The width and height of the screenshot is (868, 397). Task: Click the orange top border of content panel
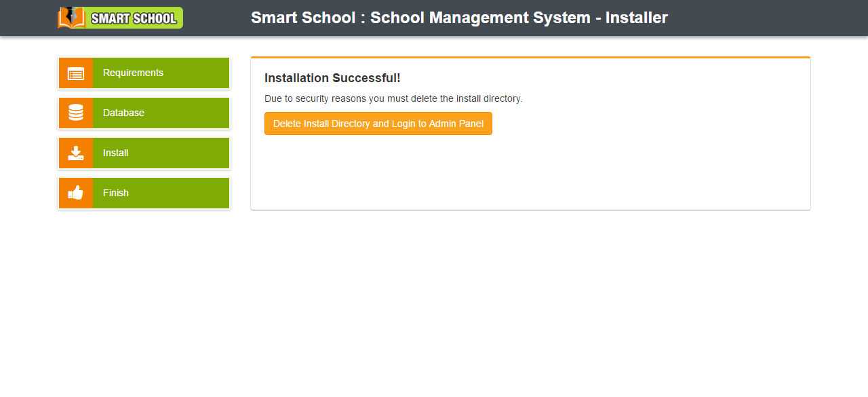tap(530, 58)
